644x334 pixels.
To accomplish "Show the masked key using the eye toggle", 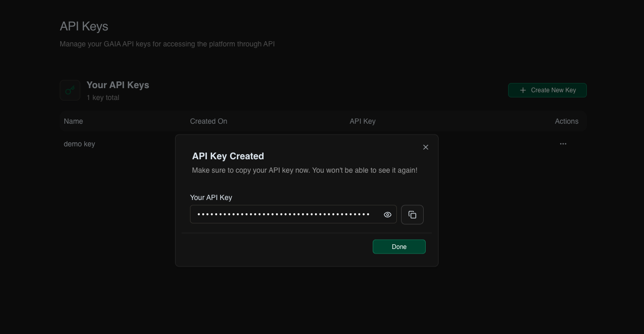I will [387, 214].
